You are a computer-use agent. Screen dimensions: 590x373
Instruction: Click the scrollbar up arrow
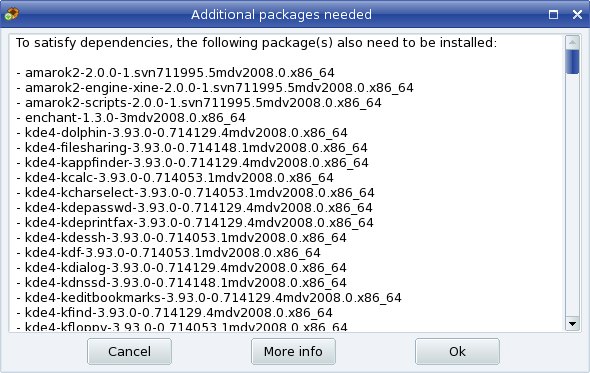point(572,42)
